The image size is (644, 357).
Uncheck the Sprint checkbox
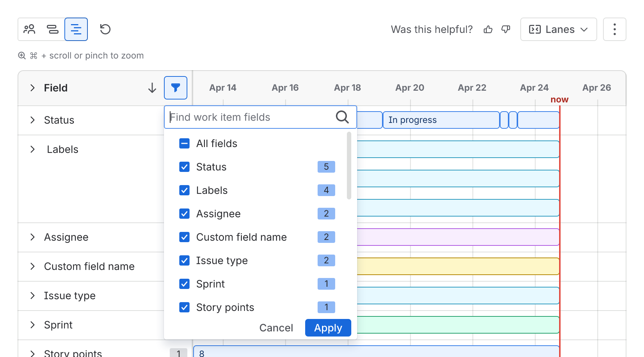click(x=184, y=284)
